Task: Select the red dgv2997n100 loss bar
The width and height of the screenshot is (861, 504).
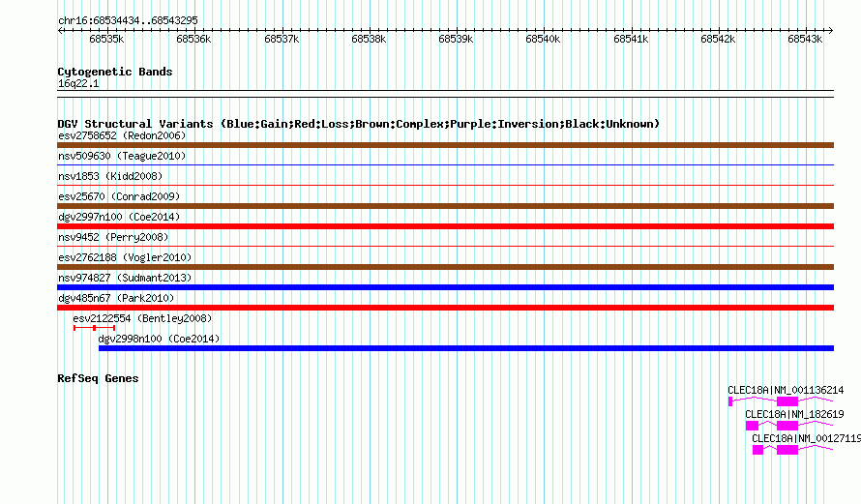Action: (x=445, y=226)
